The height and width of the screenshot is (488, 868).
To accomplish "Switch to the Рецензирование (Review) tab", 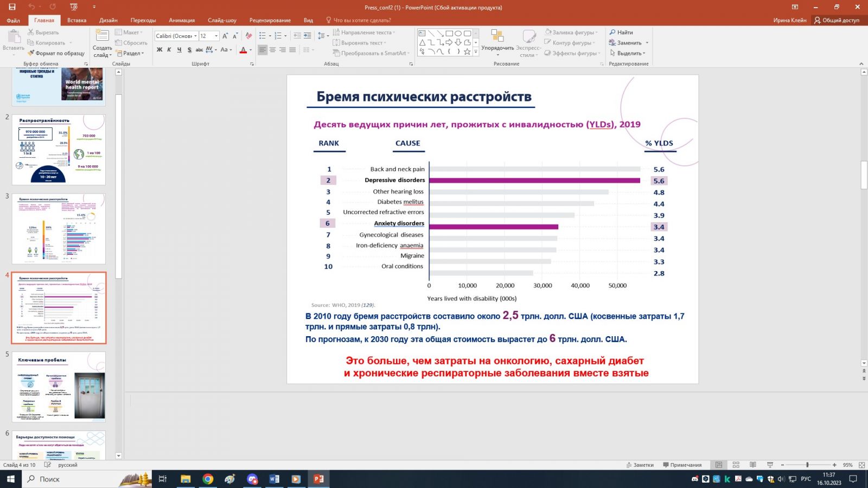I will coord(270,20).
